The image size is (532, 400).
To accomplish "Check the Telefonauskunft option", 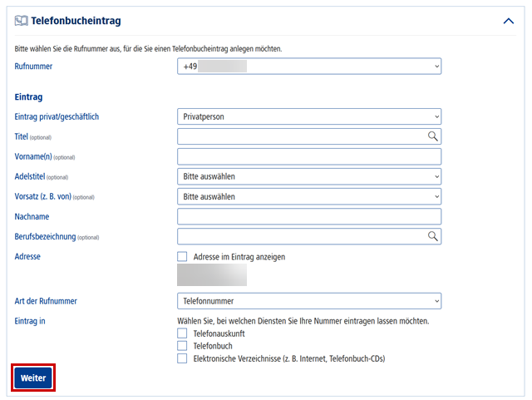I will [x=182, y=333].
